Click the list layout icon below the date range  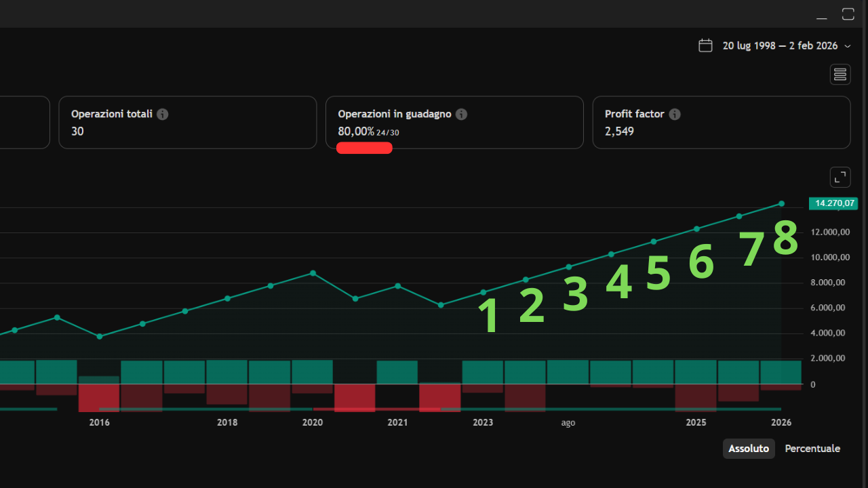[x=840, y=75]
